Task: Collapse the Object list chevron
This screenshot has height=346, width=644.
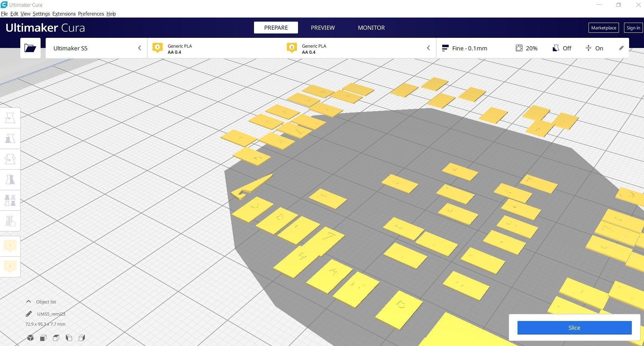Action: coord(28,302)
